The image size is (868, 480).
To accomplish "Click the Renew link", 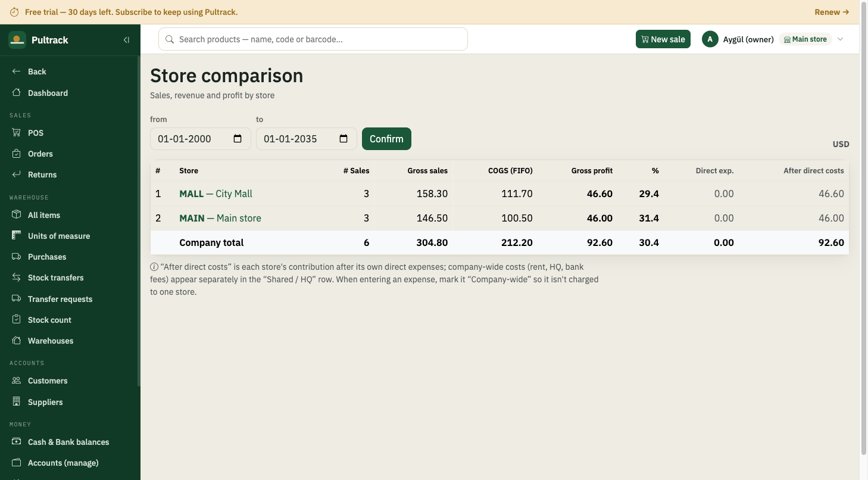I will [x=832, y=12].
